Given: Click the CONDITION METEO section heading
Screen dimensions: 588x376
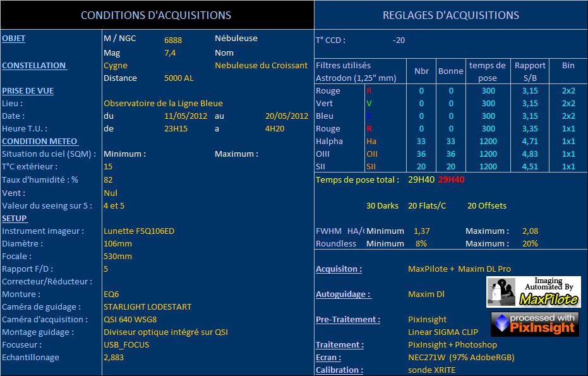Looking at the screenshot, I should [40, 142].
